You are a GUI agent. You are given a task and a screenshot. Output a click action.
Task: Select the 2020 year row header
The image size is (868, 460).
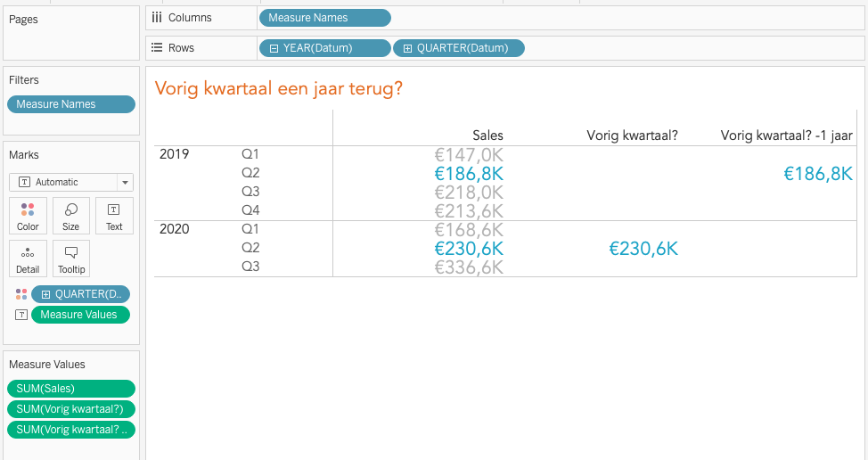(174, 229)
